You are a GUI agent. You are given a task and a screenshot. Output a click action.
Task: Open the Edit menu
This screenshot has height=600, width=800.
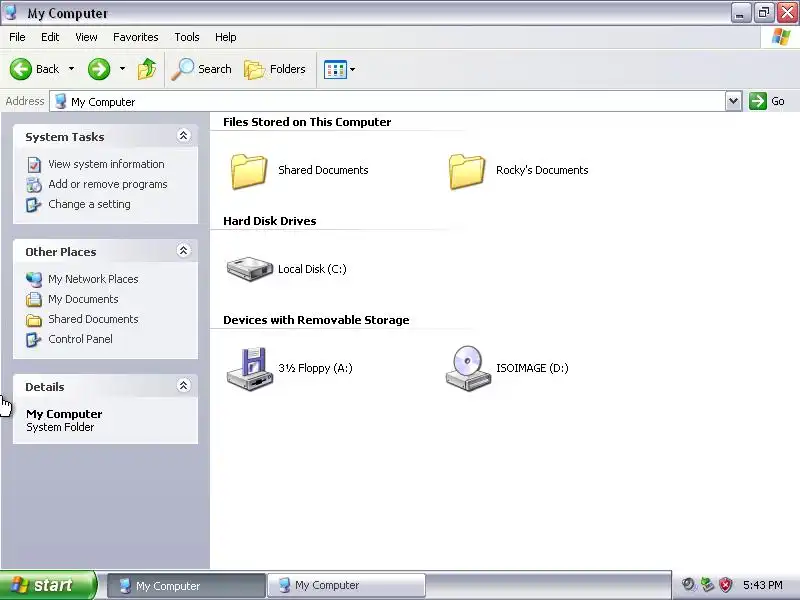50,37
